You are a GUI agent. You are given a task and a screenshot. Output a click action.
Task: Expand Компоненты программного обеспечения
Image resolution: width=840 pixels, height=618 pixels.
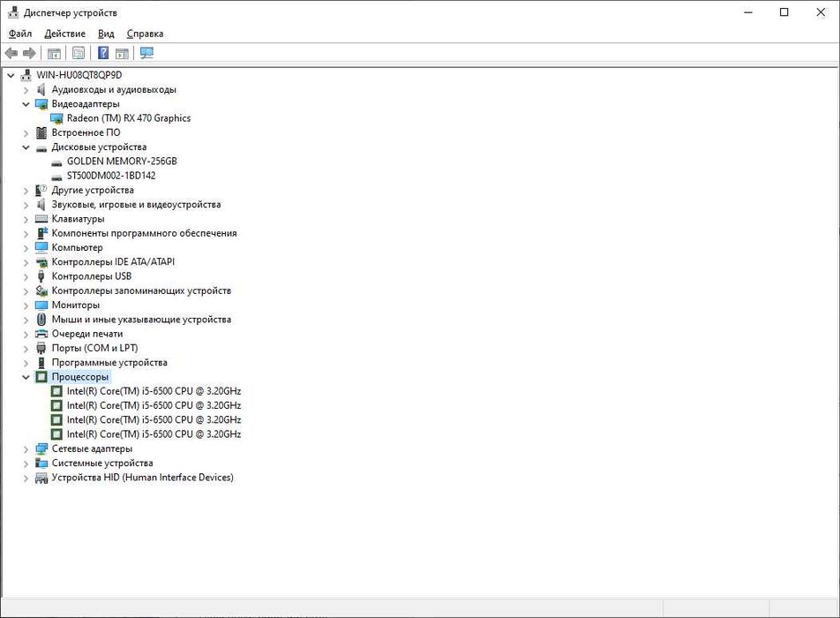pyautogui.click(x=26, y=234)
